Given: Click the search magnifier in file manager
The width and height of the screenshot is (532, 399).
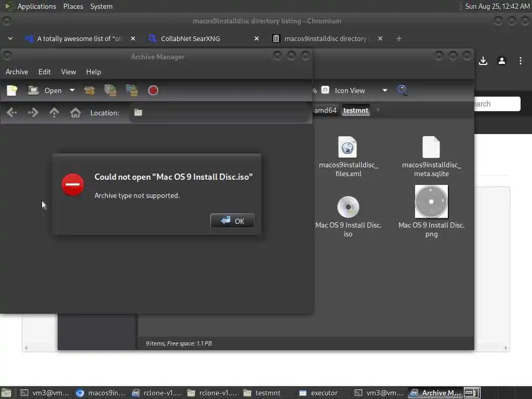Looking at the screenshot, I should [x=403, y=90].
